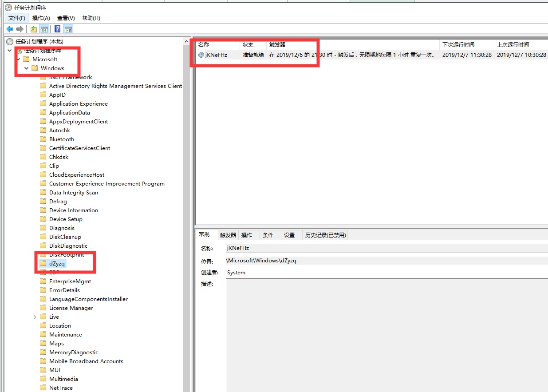The image size is (548, 392).
Task: Switch to the 触发器 tab
Action: point(228,235)
